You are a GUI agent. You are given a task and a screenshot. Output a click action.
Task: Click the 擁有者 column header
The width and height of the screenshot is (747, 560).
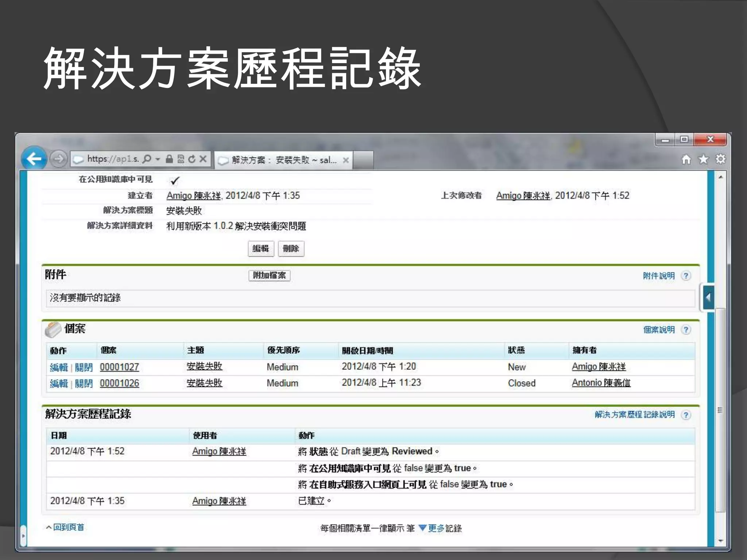click(x=584, y=350)
